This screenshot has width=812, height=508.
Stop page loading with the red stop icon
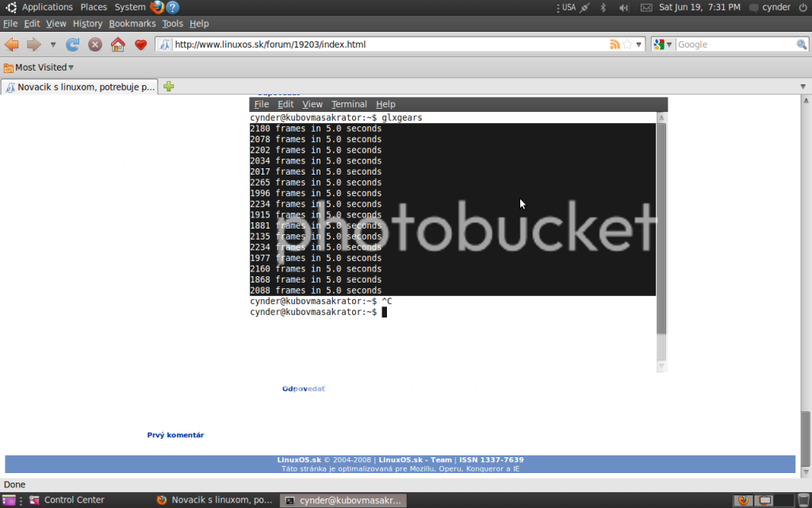(95, 44)
